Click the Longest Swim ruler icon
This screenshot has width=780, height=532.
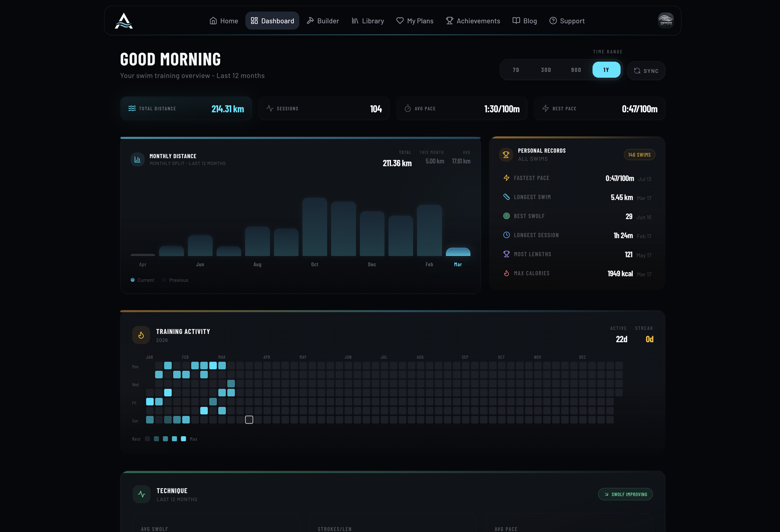tap(507, 197)
